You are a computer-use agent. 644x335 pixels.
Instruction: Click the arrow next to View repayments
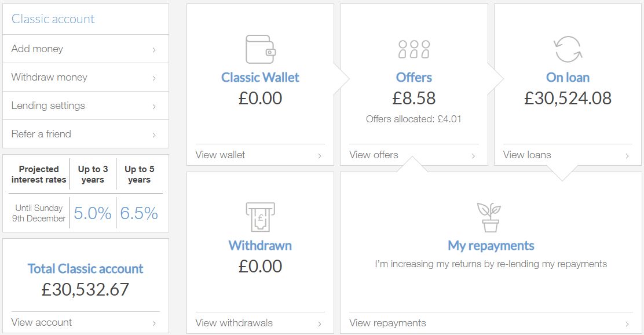(x=627, y=324)
